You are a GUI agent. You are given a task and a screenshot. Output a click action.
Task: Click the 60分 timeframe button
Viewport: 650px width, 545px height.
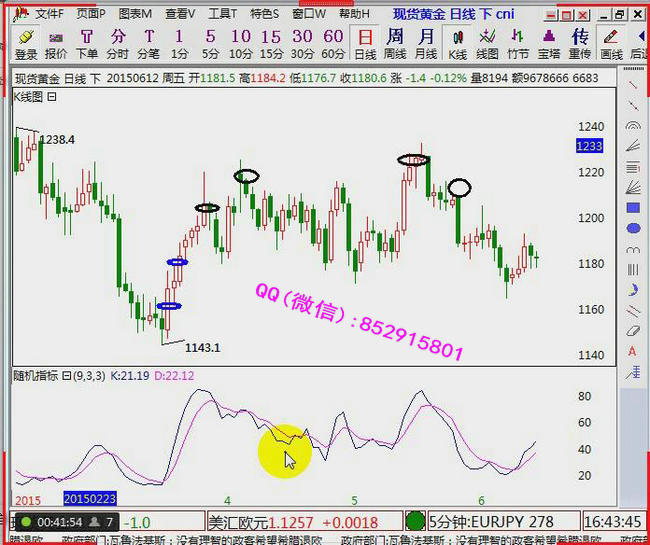tap(333, 44)
